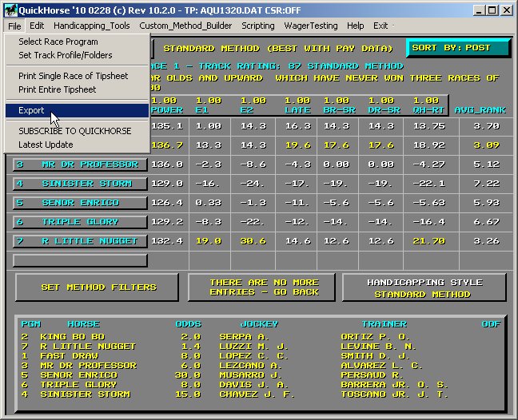518x420 pixels.
Task: Select the R LITTLE NUGGET horse button
Action: (80, 241)
